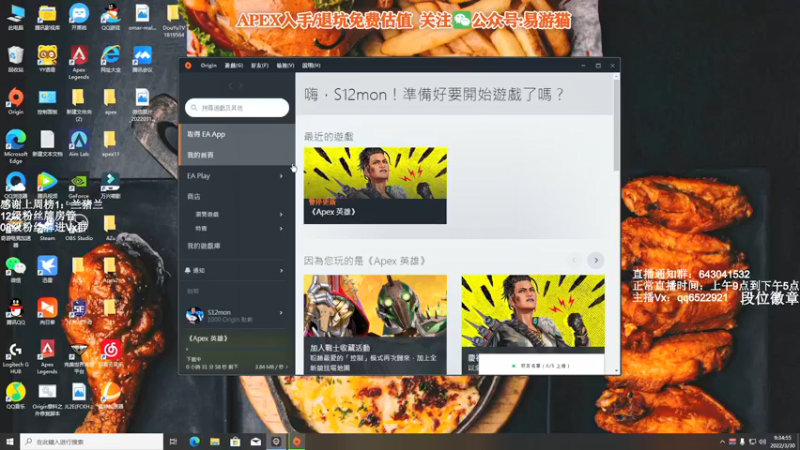Open the Origin menu item
The image size is (800, 450).
tap(208, 65)
